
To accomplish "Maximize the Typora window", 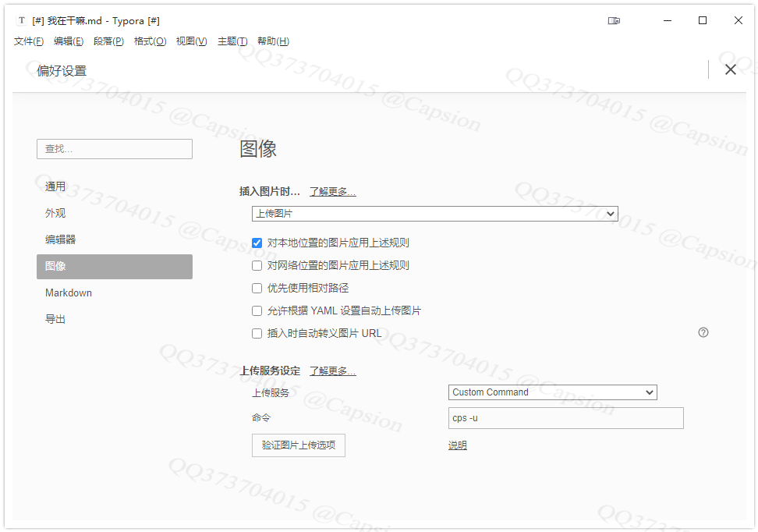I will click(703, 20).
